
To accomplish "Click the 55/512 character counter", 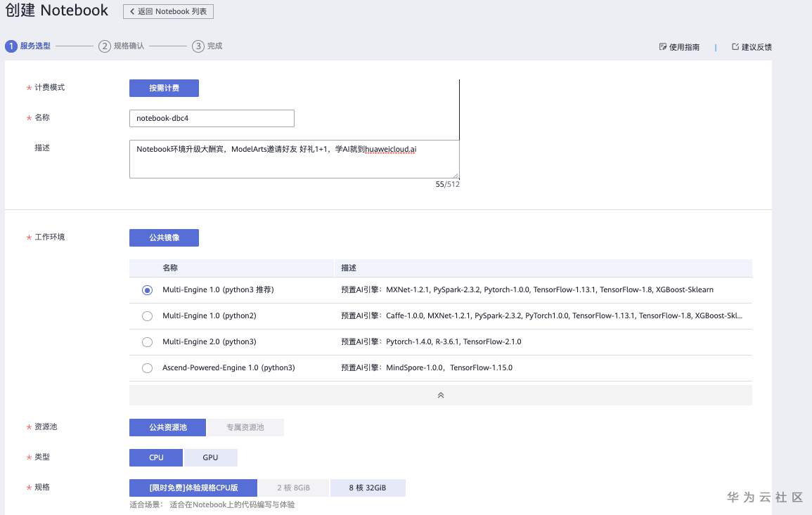I will (447, 184).
